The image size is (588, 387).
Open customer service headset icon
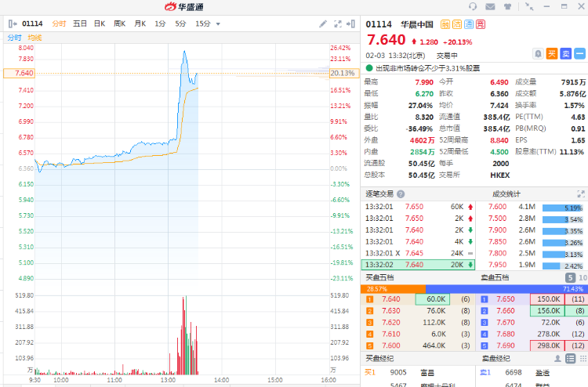click(x=473, y=6)
